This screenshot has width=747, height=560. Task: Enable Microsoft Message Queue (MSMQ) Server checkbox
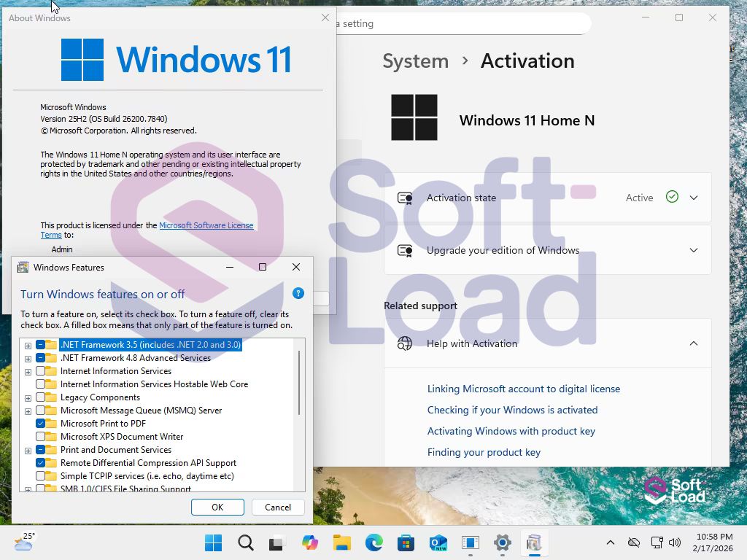pos(41,410)
